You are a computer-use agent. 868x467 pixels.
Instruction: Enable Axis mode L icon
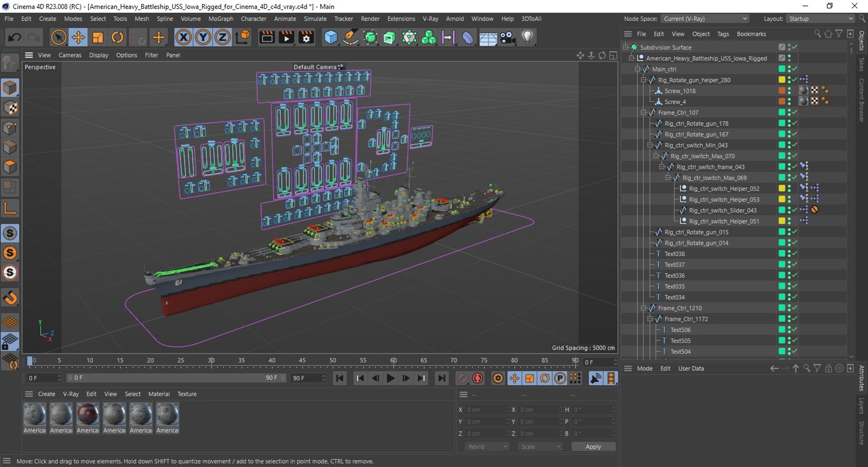(x=10, y=208)
